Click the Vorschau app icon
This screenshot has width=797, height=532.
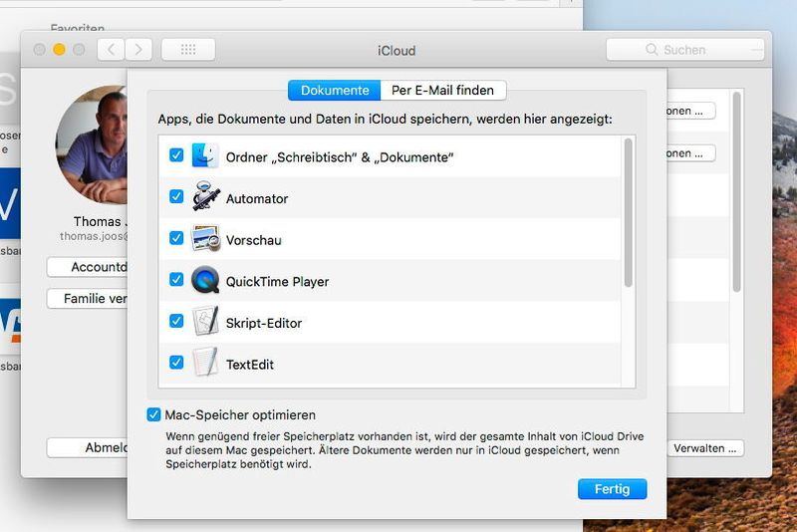point(205,238)
